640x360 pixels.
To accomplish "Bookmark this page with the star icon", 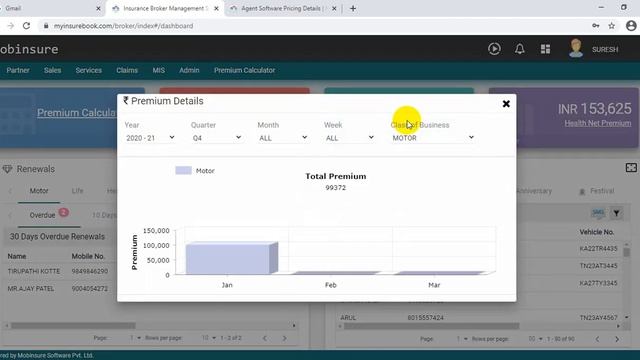I will click(x=611, y=26).
